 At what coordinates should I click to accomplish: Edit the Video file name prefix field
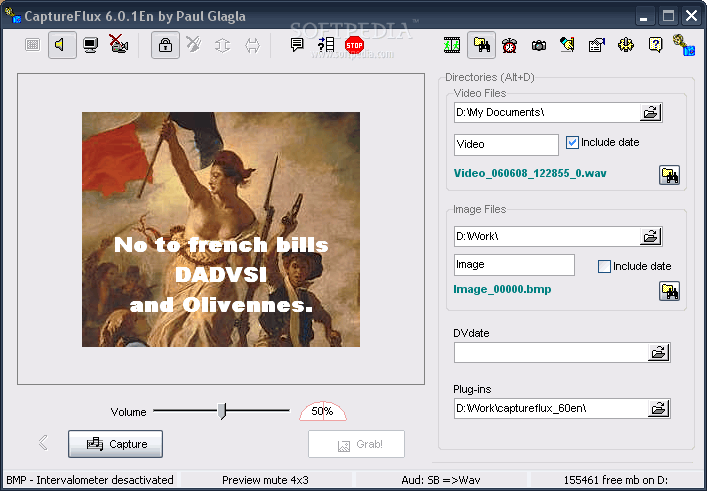pos(506,145)
